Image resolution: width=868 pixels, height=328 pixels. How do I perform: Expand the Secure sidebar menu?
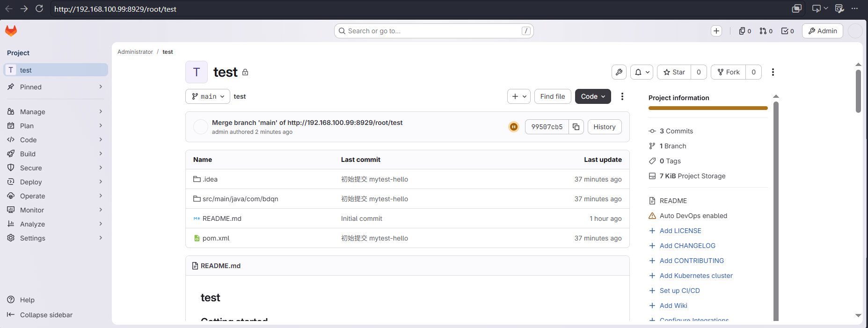point(56,168)
